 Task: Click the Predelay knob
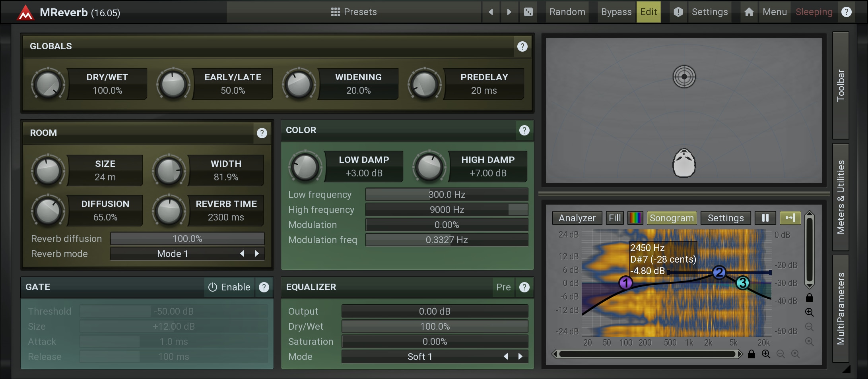[x=425, y=84]
